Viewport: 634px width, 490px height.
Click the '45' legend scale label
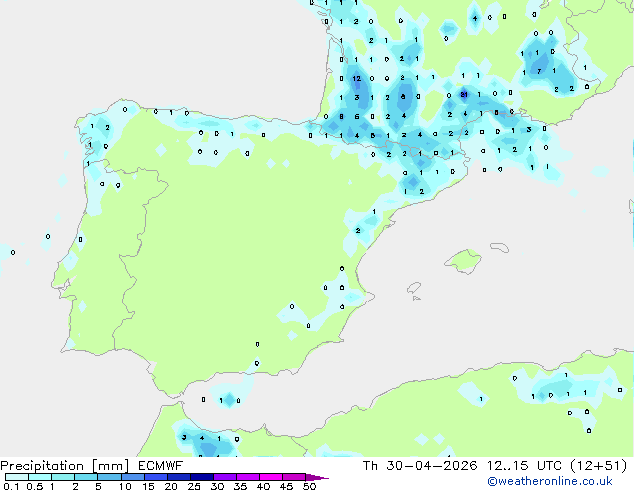coord(286,486)
